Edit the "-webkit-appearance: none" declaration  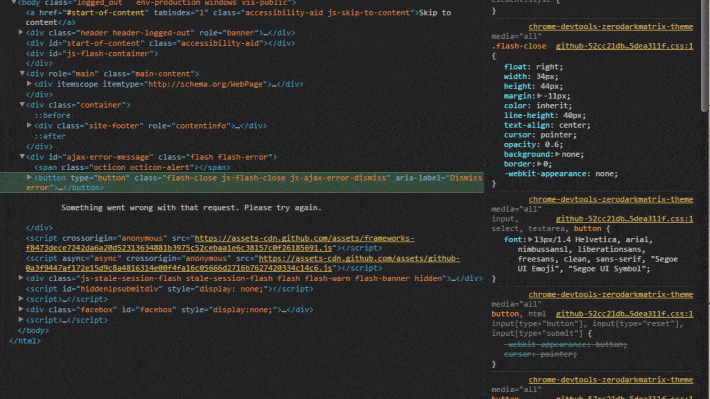click(561, 173)
